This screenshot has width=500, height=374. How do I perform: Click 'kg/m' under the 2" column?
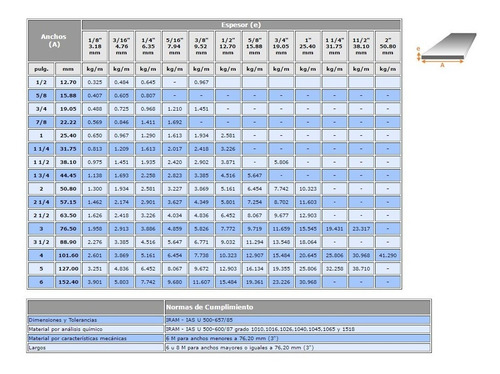point(388,69)
